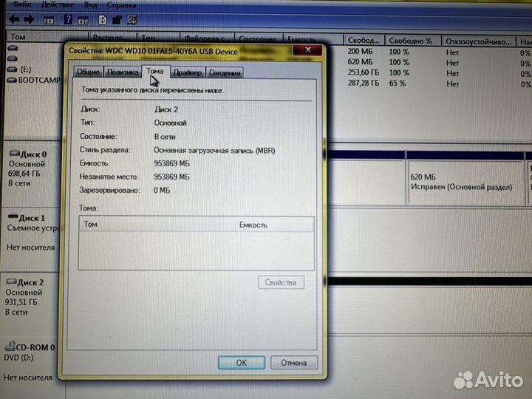Sort by the Том column in main window
532x399 pixels.
(x=47, y=37)
